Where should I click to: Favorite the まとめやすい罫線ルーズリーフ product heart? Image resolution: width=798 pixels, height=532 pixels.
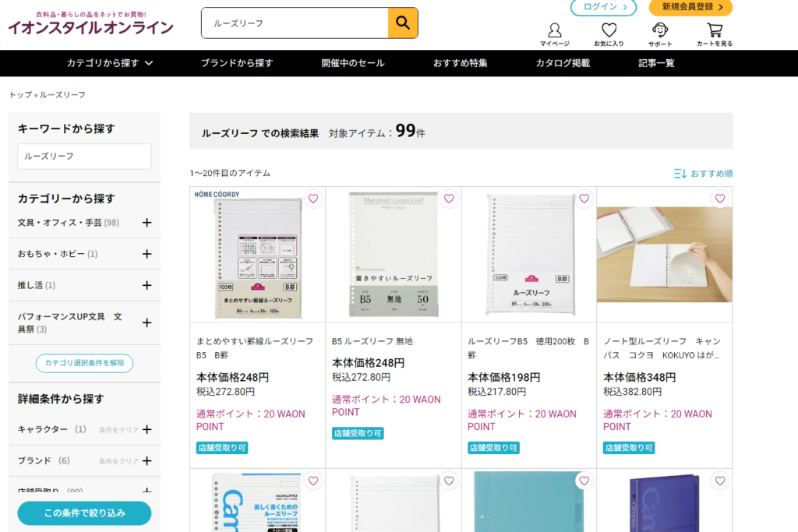point(313,199)
